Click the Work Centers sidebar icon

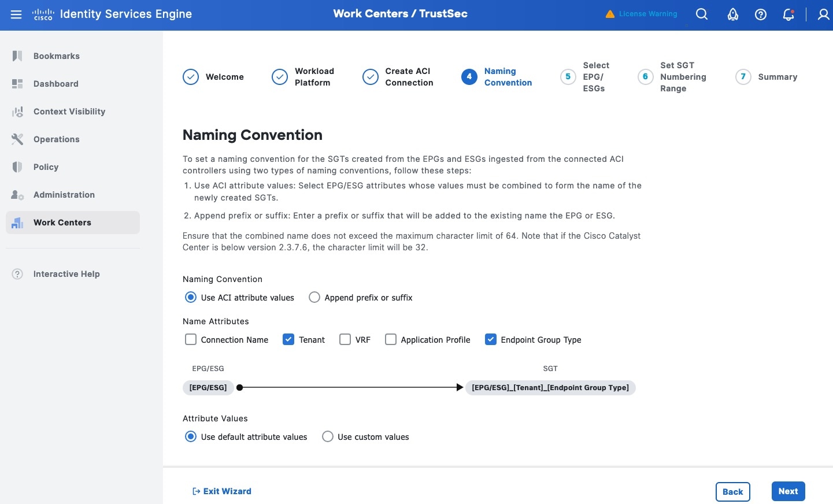17,223
